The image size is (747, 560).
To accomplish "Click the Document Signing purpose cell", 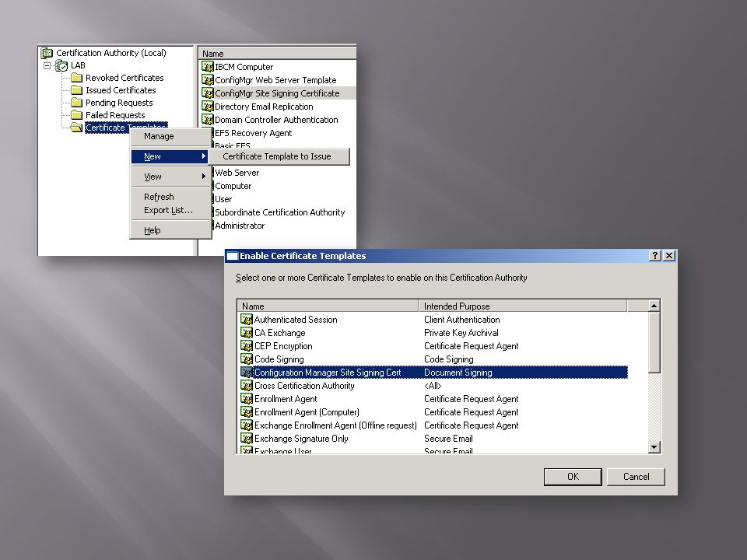I will [x=458, y=373].
